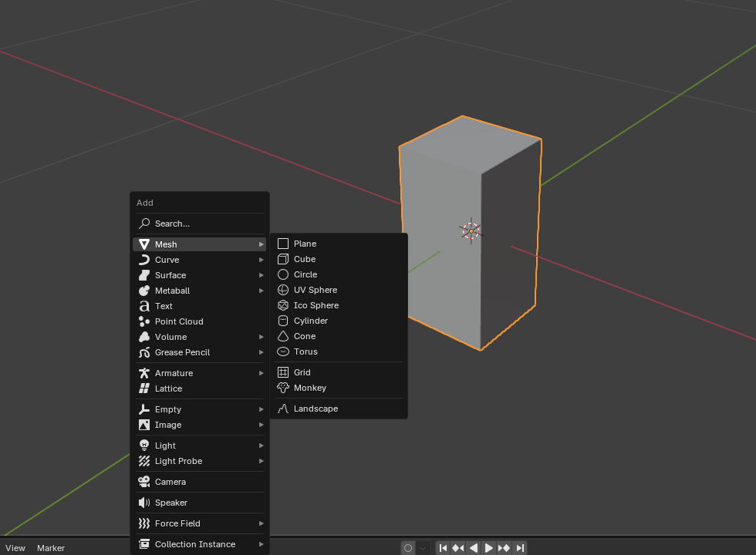Open the Metaball submenu entry
Image resolution: width=756 pixels, height=555 pixels.
click(199, 291)
